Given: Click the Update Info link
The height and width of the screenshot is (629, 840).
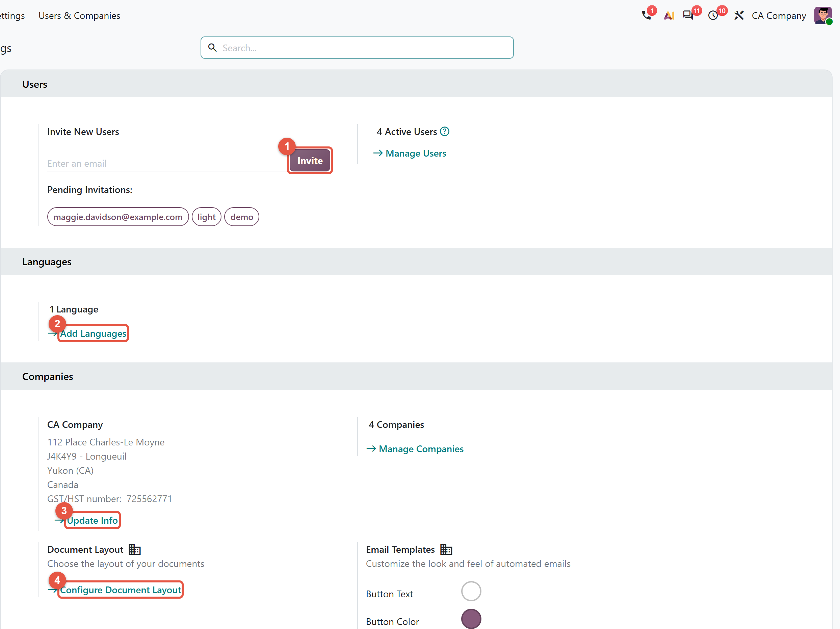Looking at the screenshot, I should (x=92, y=520).
